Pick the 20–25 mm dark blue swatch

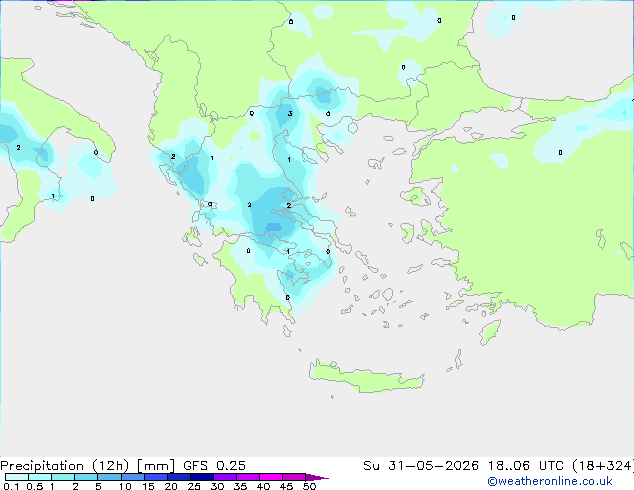[179, 477]
